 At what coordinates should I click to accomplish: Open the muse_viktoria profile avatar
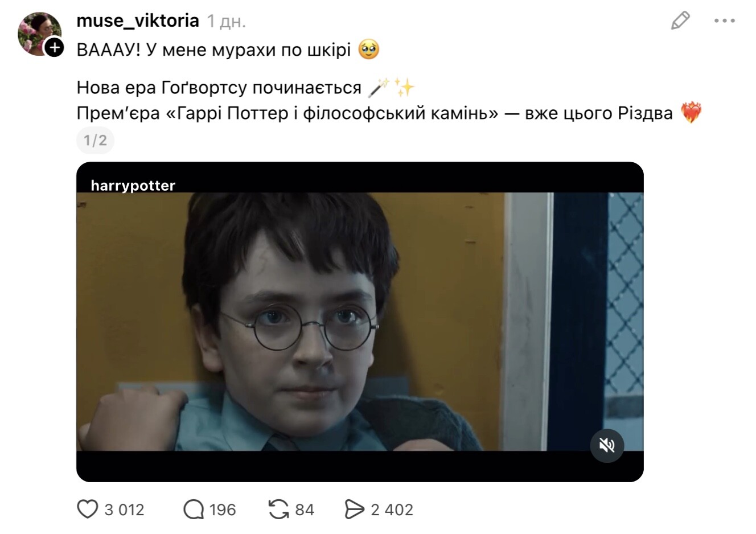pos(39,34)
